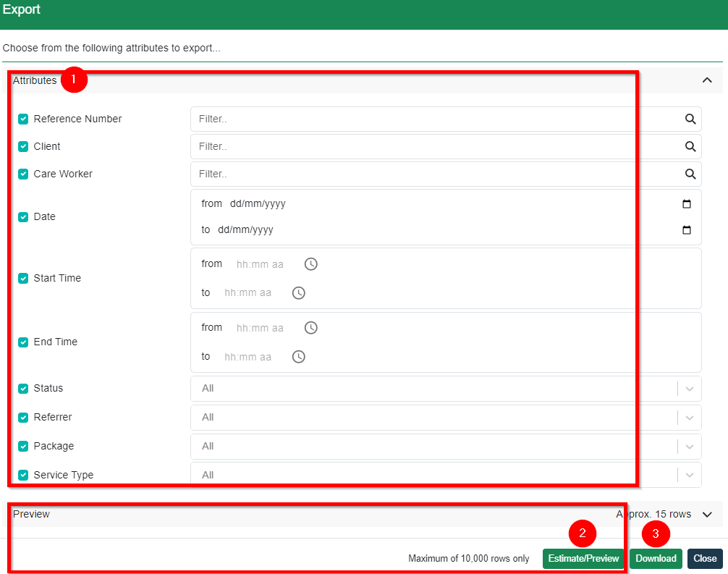
Task: Open the Status dropdown
Action: 690,388
